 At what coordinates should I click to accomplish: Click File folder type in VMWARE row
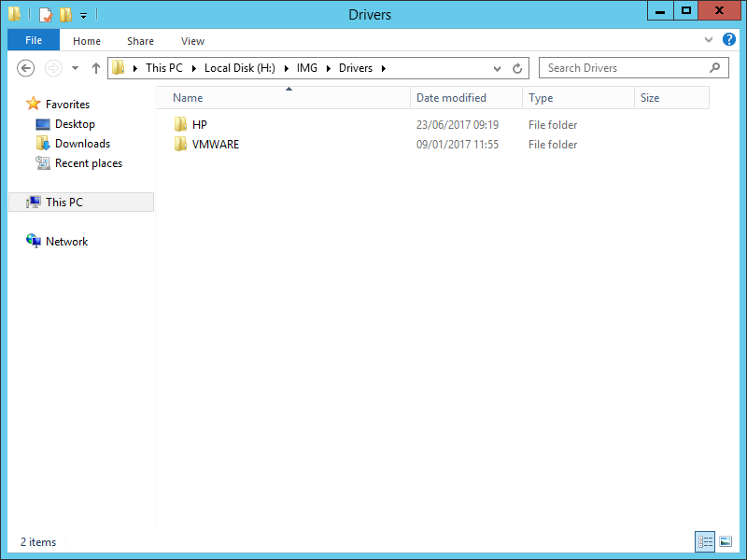pos(553,145)
